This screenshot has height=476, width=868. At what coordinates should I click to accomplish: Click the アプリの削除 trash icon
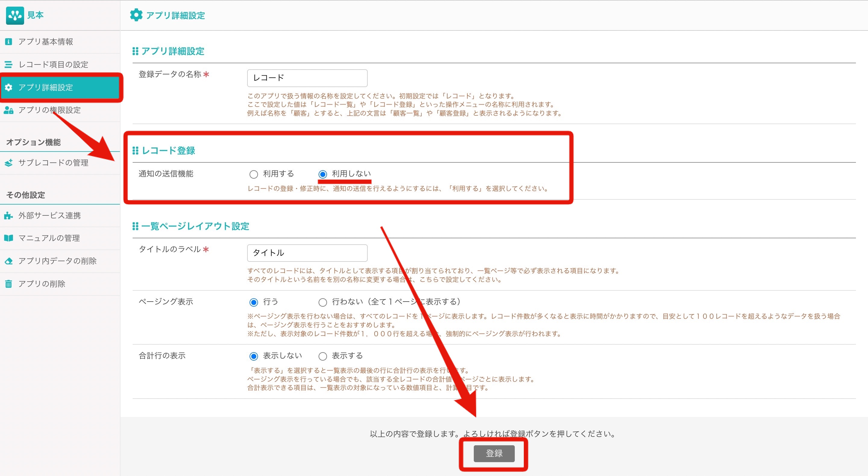pos(9,284)
